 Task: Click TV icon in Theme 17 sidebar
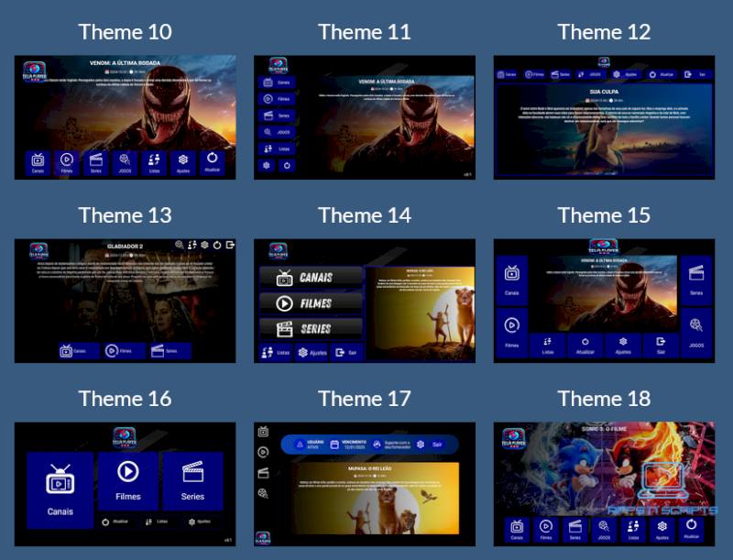(x=263, y=432)
